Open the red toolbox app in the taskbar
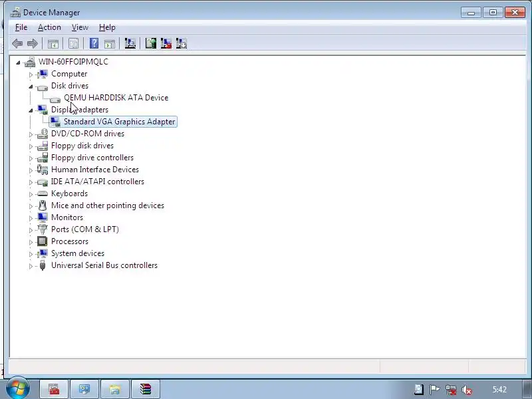 coord(54,389)
